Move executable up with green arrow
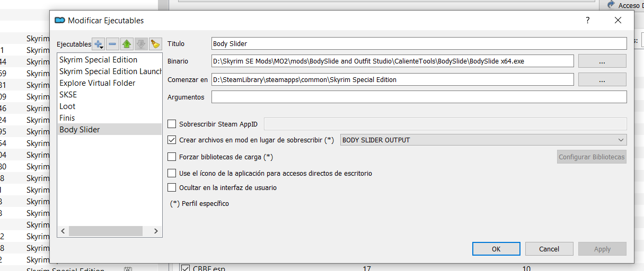Screen dimensions: 644x271 [127, 44]
